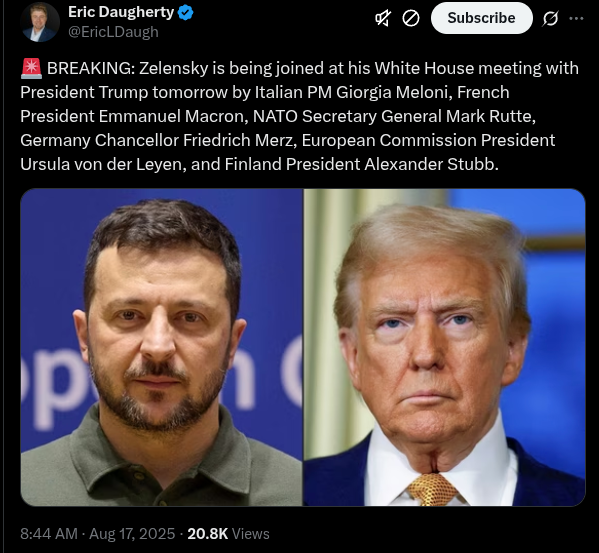The image size is (599, 553).
Task: Click the name Ursula von der Leyen in post
Action: click(103, 164)
